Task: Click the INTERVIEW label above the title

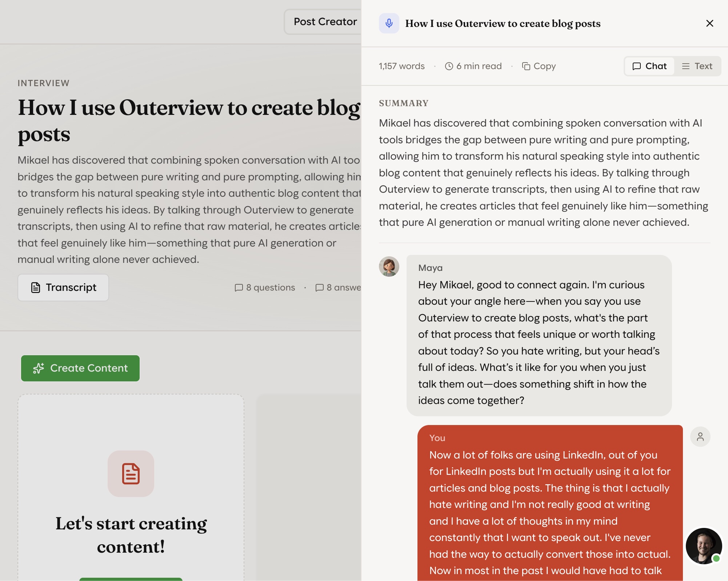Action: click(44, 83)
